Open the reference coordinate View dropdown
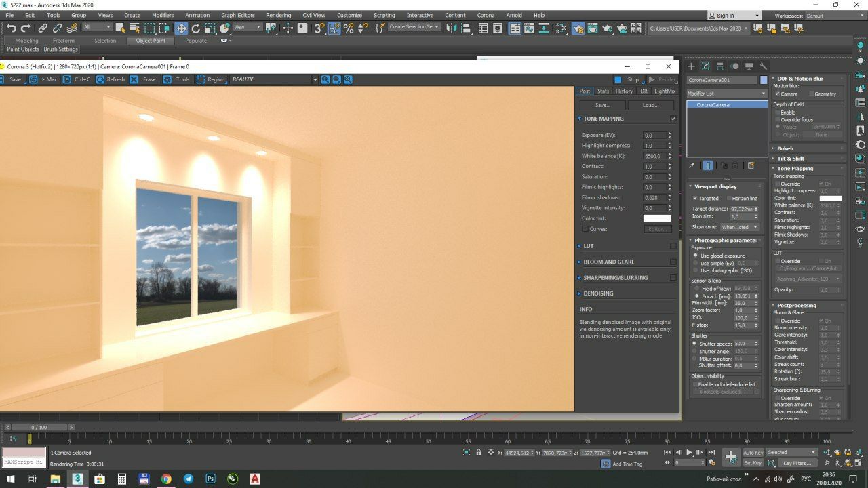868x488 pixels. point(248,27)
